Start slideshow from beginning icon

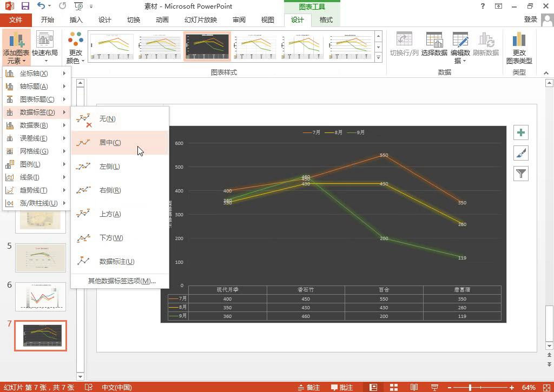(78, 6)
